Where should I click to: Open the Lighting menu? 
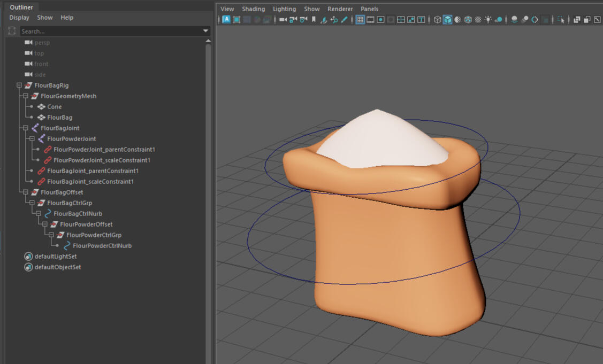[x=285, y=9]
